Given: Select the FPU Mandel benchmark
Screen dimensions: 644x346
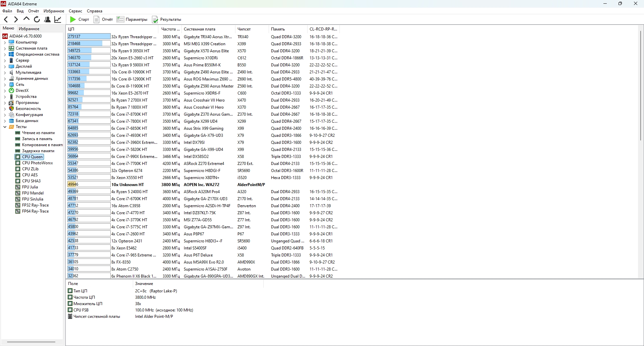Looking at the screenshot, I should 33,193.
